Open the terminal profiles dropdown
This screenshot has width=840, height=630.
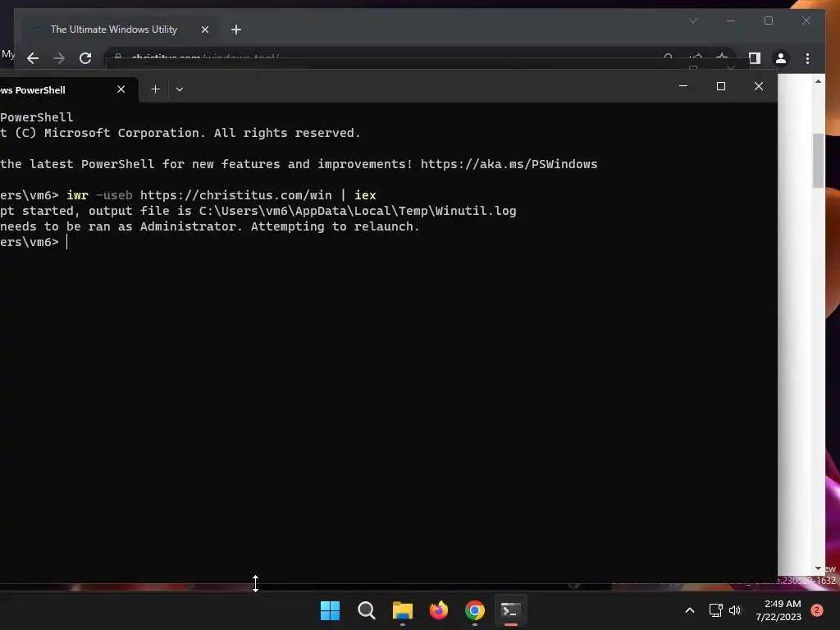(180, 89)
